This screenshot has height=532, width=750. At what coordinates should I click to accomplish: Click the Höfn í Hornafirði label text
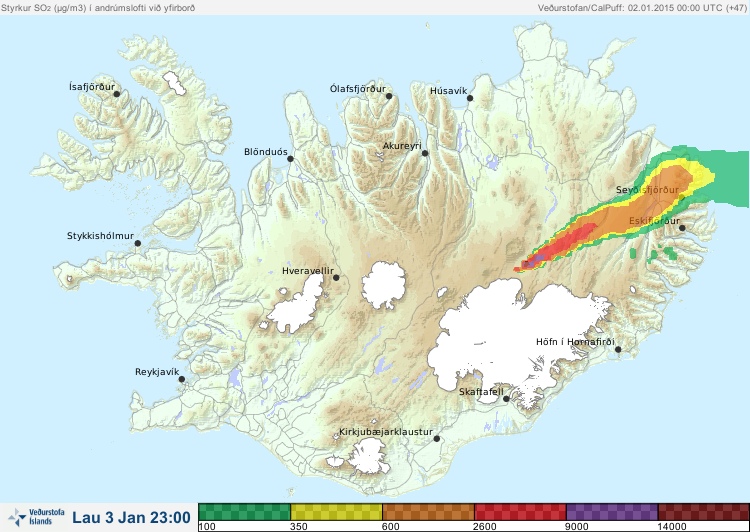tap(575, 342)
